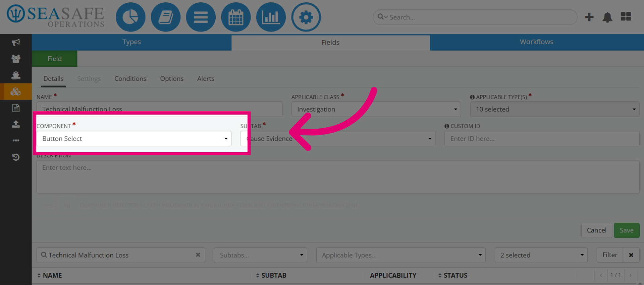Open the users group sidebar icon
644x285 pixels.
point(16,59)
